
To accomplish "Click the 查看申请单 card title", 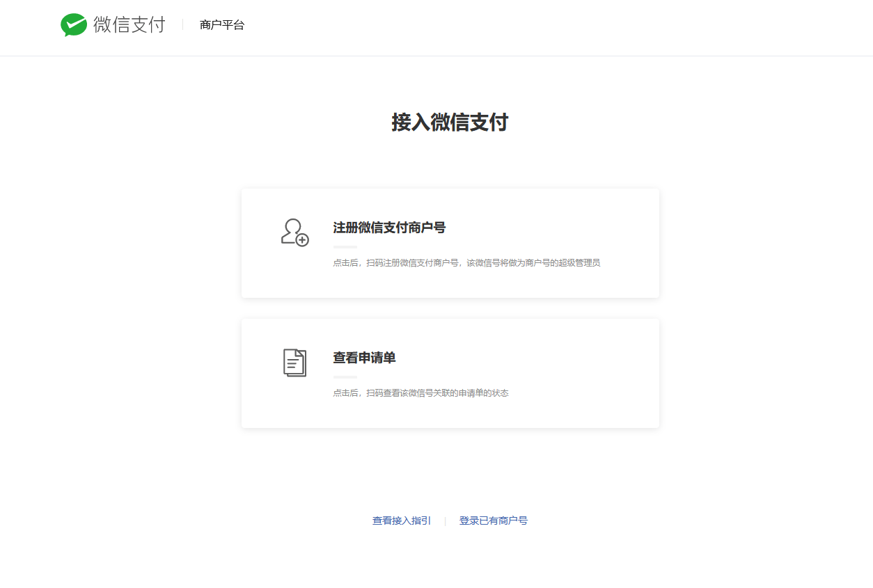I will click(364, 357).
